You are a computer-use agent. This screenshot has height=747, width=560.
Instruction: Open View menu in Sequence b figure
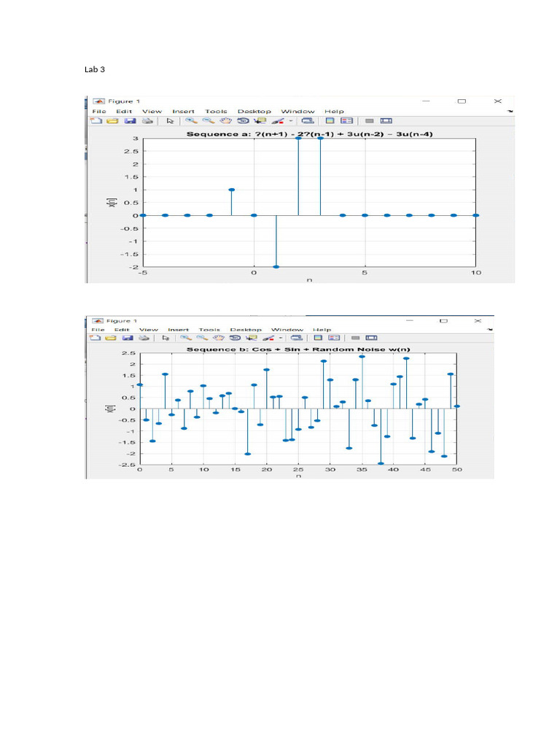tap(149, 330)
